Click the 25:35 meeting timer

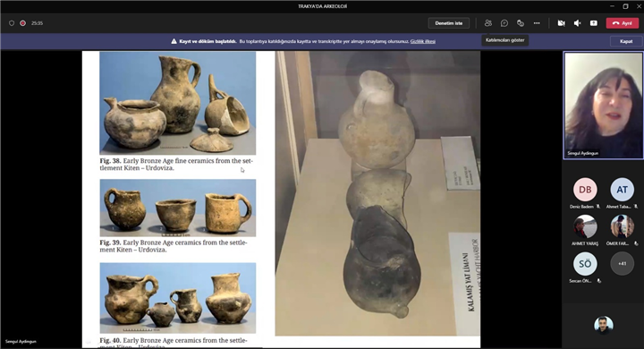[x=37, y=23]
